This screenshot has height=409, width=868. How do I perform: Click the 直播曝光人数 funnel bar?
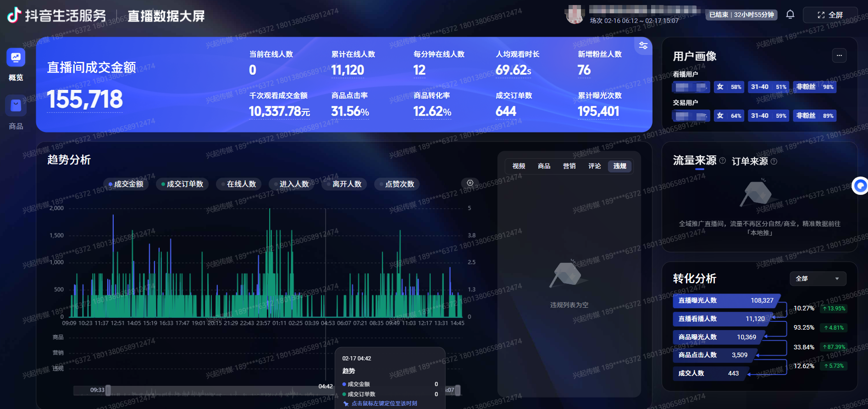point(726,301)
